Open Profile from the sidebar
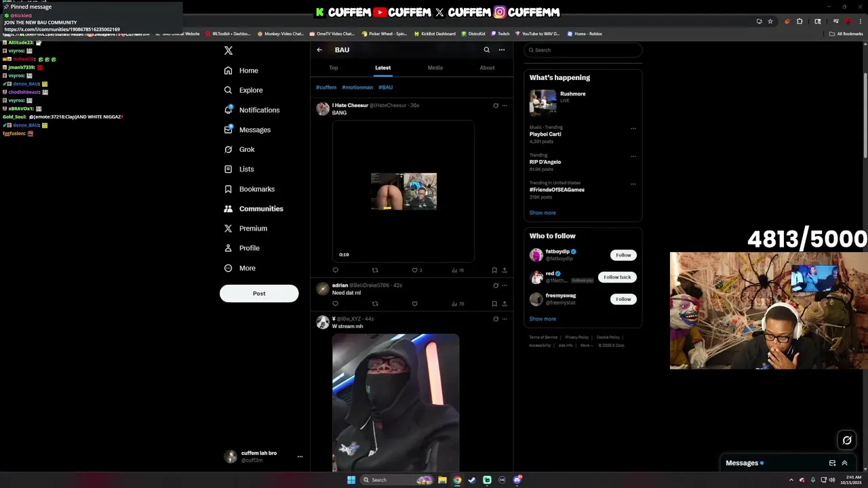This screenshot has width=868, height=488. [241, 248]
